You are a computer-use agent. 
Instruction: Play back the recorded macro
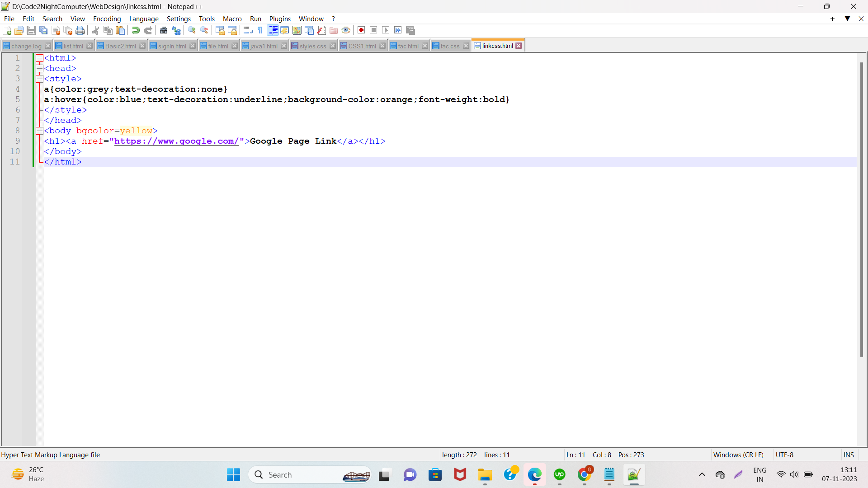coord(386,30)
